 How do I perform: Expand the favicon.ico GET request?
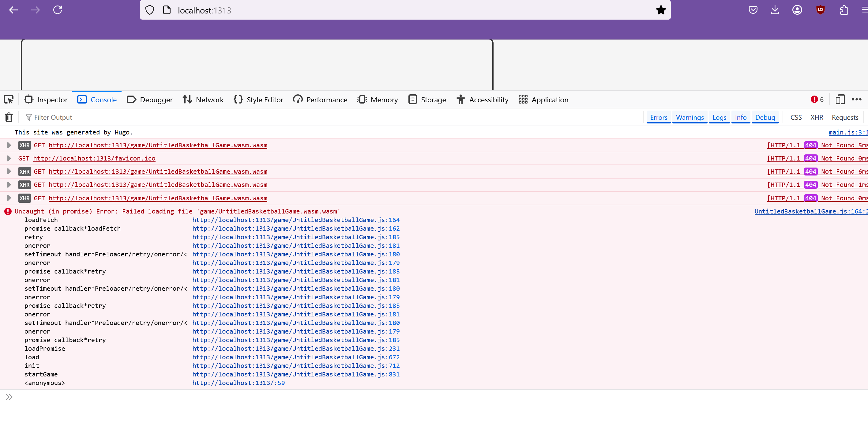point(9,158)
